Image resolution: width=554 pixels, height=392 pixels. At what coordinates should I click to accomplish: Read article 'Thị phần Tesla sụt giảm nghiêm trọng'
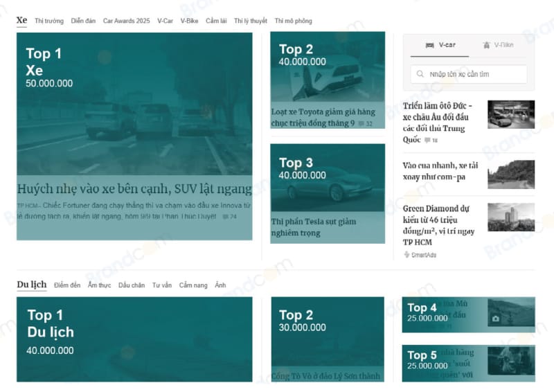(314, 227)
